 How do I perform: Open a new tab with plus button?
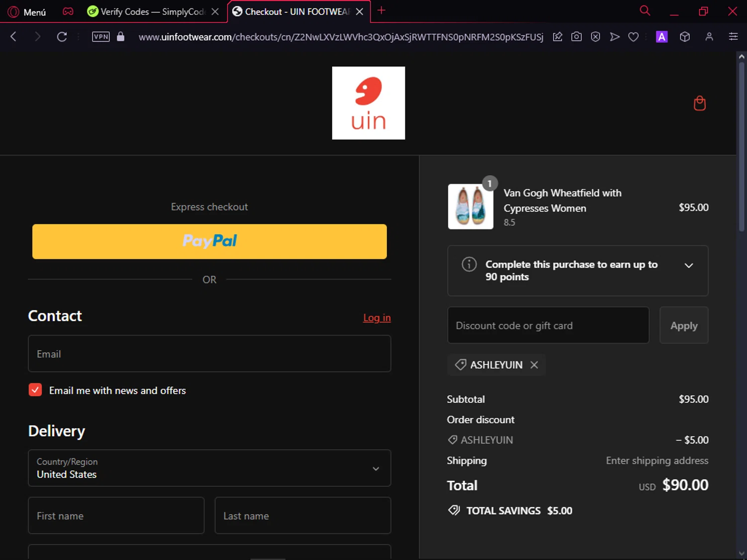[381, 10]
